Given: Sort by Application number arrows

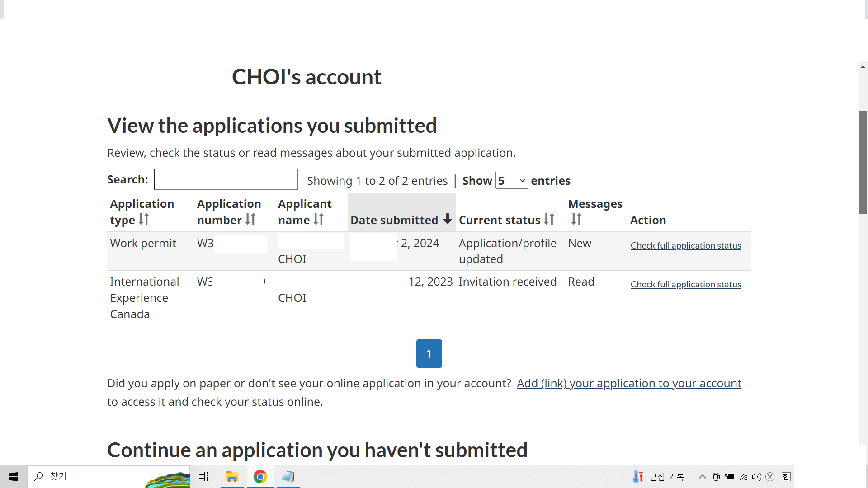Looking at the screenshot, I should tap(250, 219).
